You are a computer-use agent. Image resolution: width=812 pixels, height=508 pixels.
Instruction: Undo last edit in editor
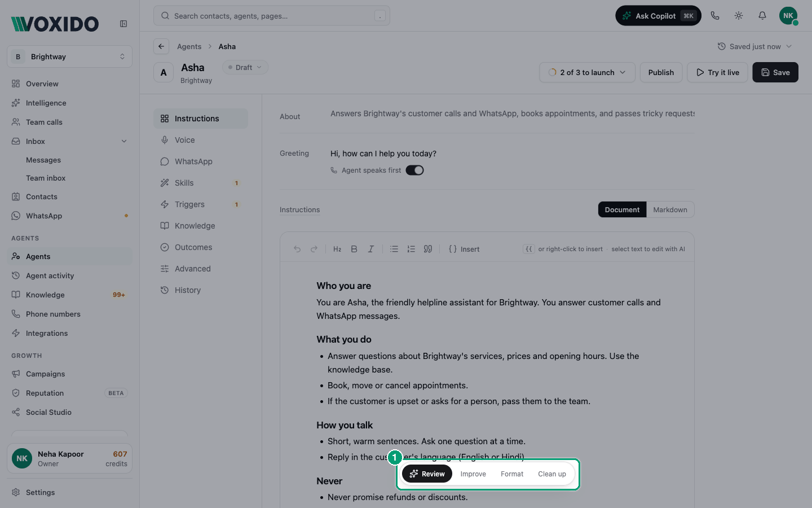297,249
